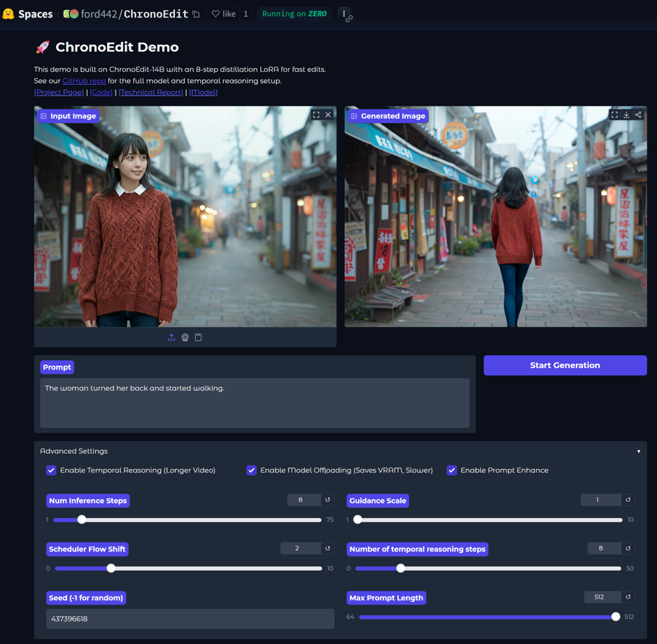Share the Generated Image
The image size is (657, 644).
click(638, 115)
